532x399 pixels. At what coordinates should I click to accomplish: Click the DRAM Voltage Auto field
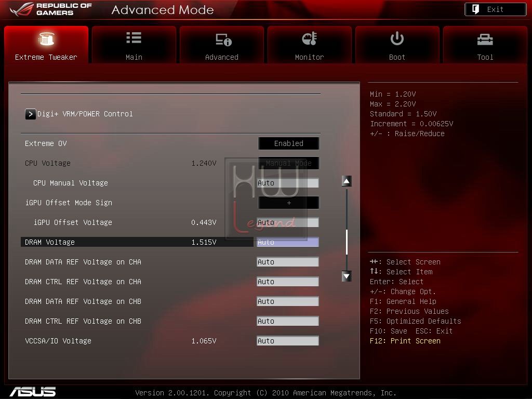[x=288, y=242]
